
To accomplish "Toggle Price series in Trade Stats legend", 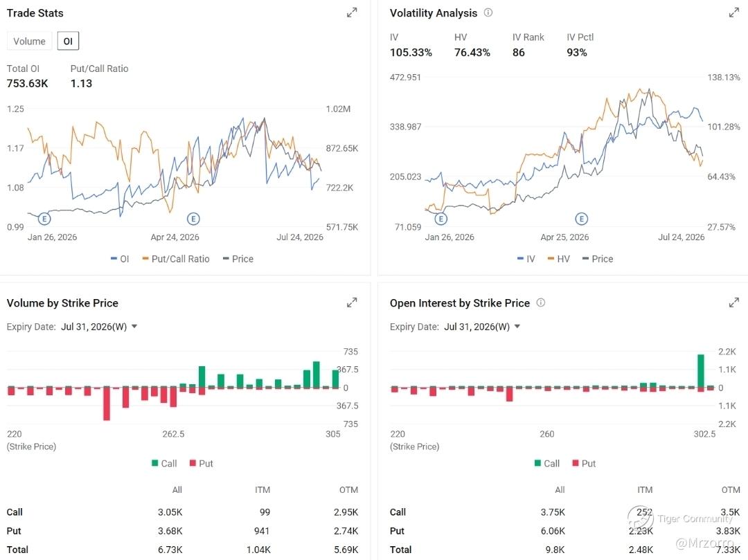I will (x=238, y=259).
